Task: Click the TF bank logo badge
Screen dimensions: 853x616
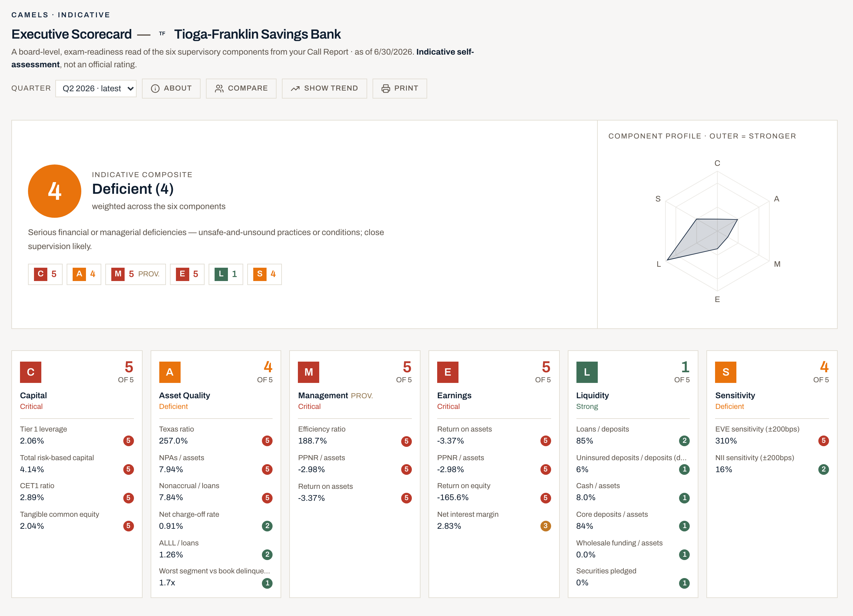Action: 162,34
